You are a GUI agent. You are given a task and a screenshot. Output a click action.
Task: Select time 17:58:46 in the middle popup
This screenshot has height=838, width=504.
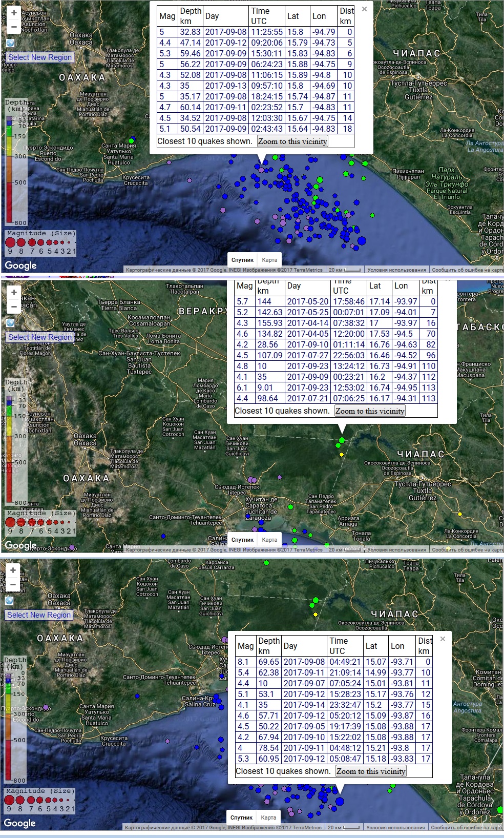pyautogui.click(x=349, y=301)
